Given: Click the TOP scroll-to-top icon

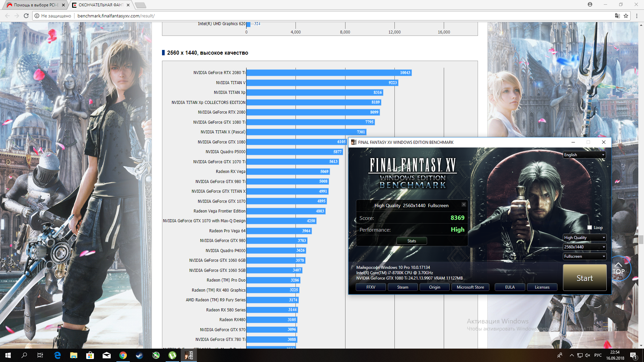Looking at the screenshot, I should click(x=619, y=269).
